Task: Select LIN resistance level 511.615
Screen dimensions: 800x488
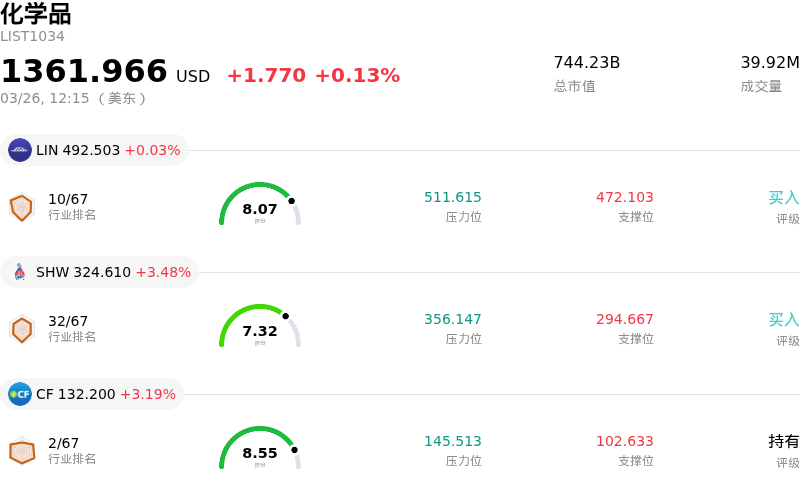Action: point(452,197)
